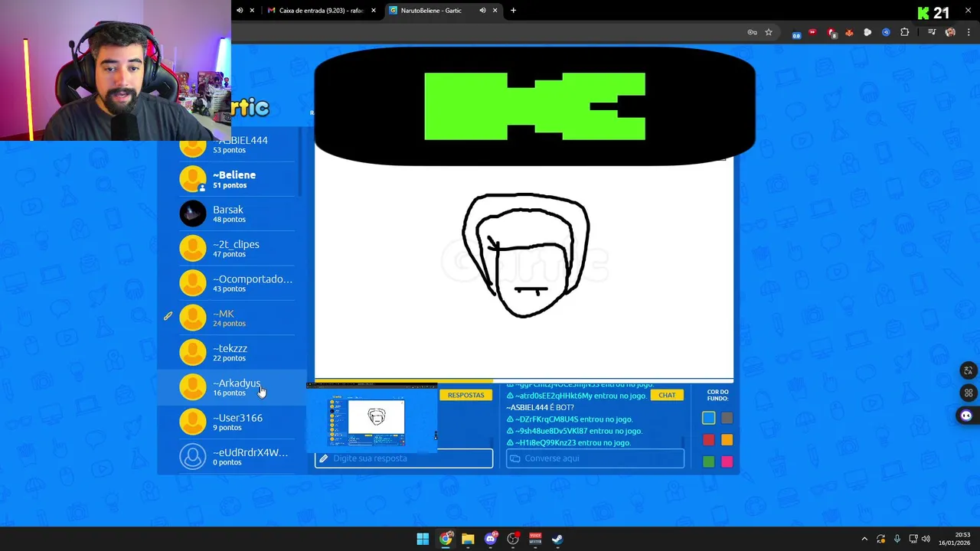Open the media controls toolbar icon

click(x=932, y=32)
